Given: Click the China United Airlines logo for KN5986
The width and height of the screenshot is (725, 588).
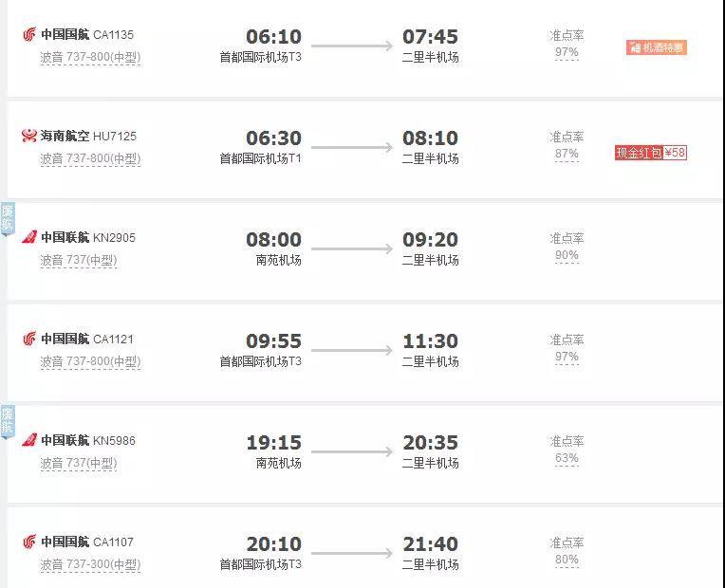Looking at the screenshot, I should [x=29, y=440].
